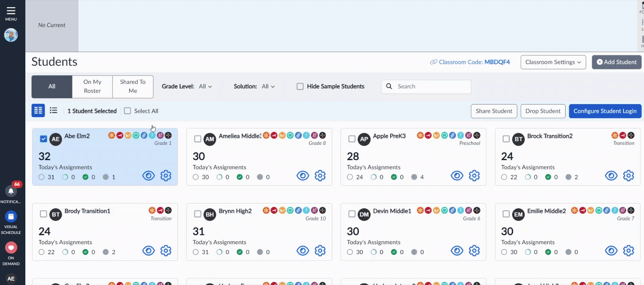View Abe Elm2 with the eye icon
644x285 pixels.
click(x=149, y=175)
